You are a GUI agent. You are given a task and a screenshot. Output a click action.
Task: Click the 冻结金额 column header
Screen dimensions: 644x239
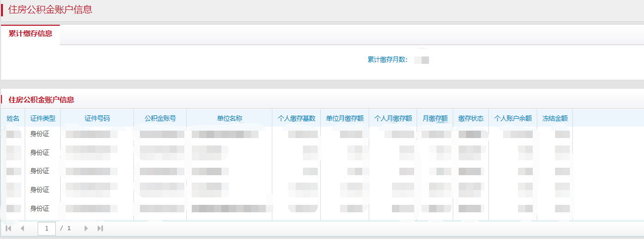pyautogui.click(x=555, y=118)
